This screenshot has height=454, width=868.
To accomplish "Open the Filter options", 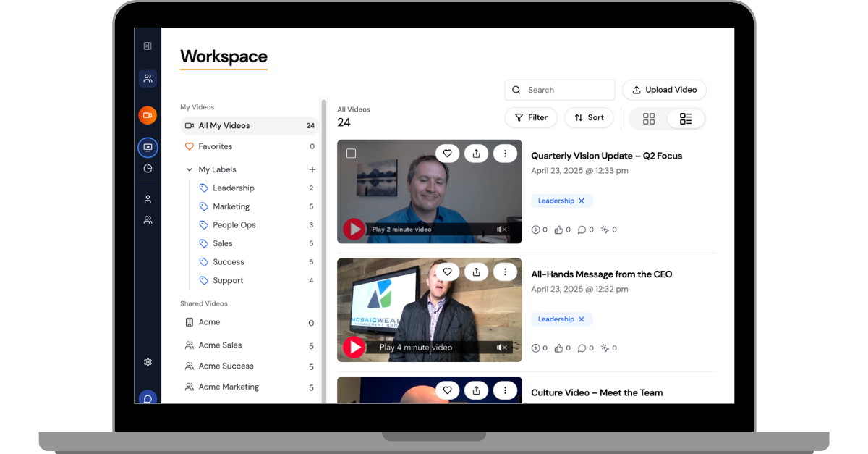I will (531, 117).
